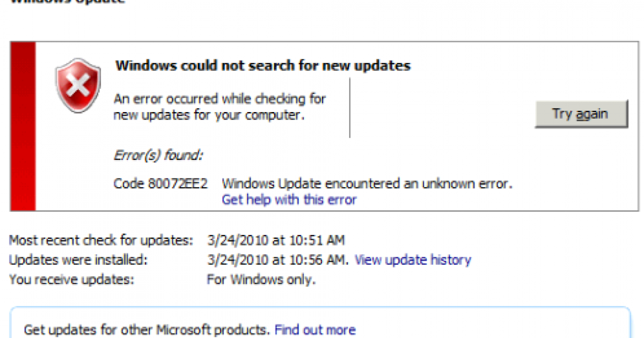This screenshot has width=644, height=338.
Task: Click the vertical divider beside Try again
Action: point(350,107)
